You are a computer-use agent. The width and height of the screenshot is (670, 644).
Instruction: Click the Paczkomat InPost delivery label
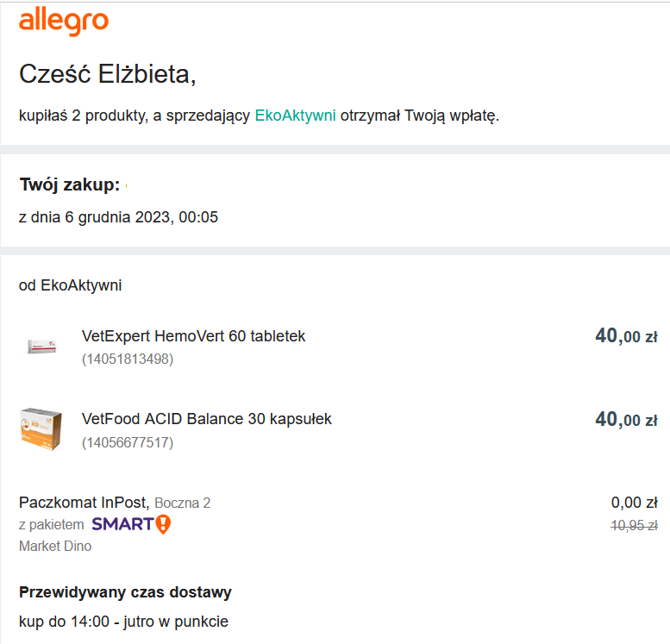(x=84, y=503)
